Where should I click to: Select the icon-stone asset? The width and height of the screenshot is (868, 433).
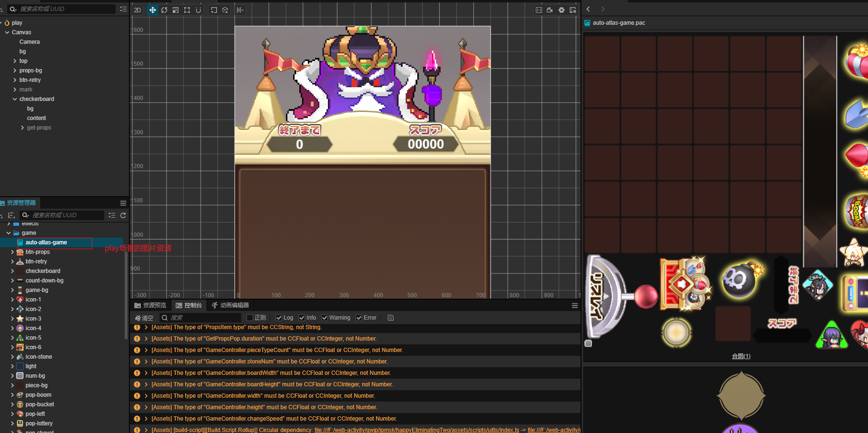(x=39, y=357)
